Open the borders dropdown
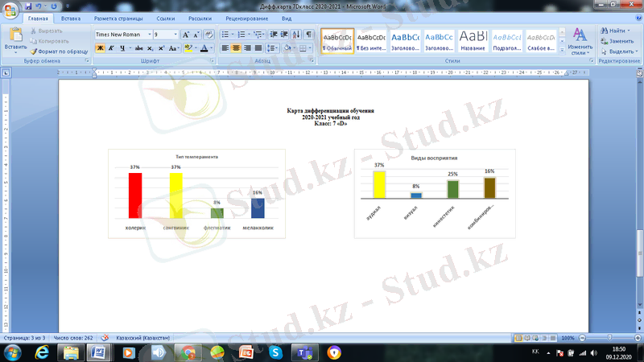644x362 pixels. click(x=309, y=48)
